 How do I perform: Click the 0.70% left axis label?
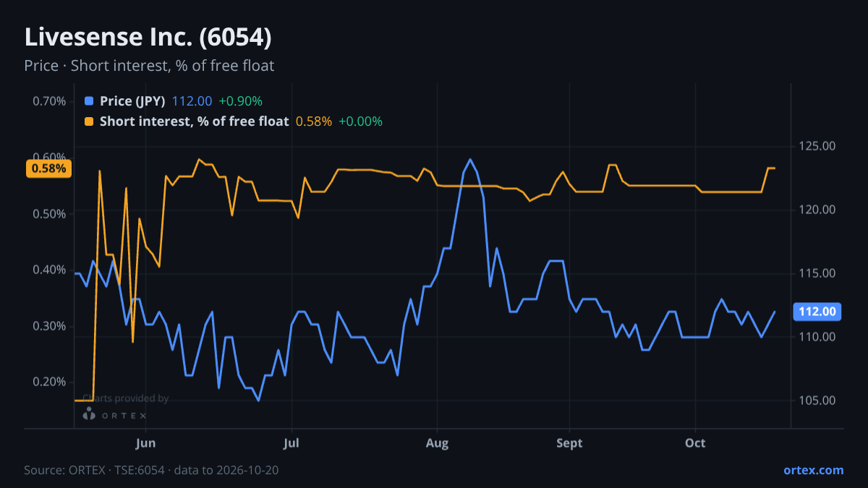tap(49, 101)
